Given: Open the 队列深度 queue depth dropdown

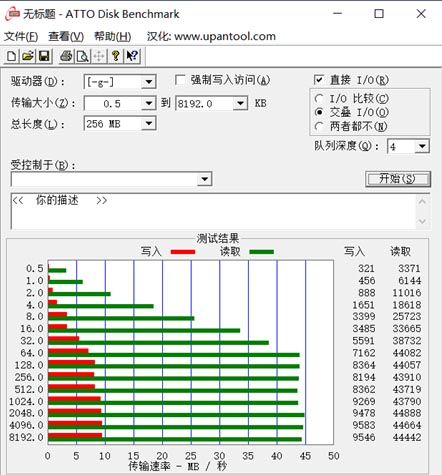Looking at the screenshot, I should 422,146.
